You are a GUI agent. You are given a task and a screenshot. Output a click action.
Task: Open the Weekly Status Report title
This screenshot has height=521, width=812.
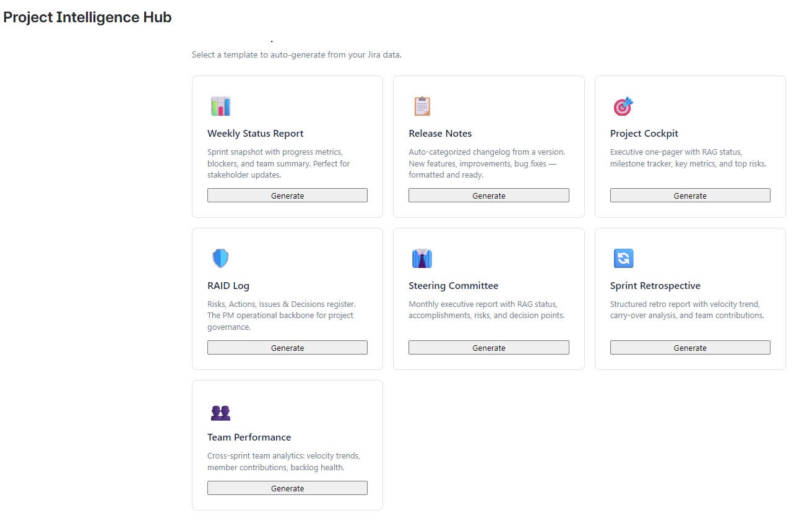click(255, 134)
